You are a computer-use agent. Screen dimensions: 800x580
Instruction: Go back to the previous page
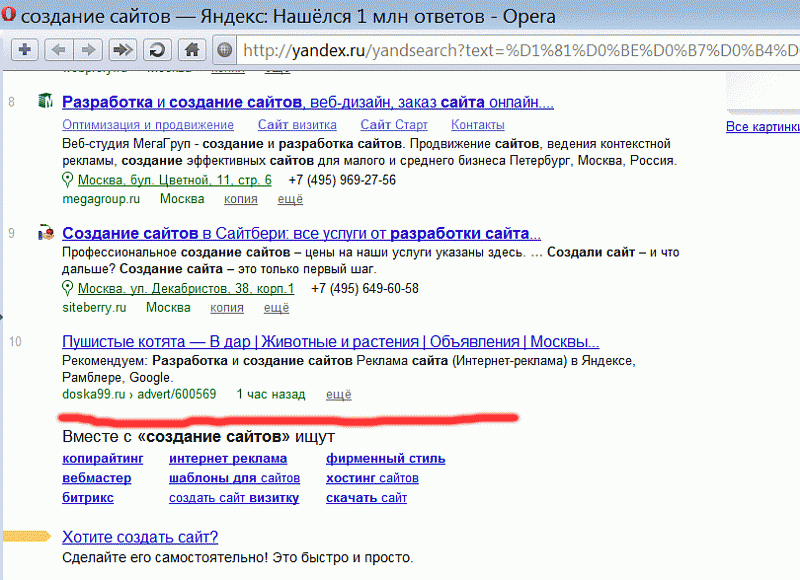(x=59, y=49)
